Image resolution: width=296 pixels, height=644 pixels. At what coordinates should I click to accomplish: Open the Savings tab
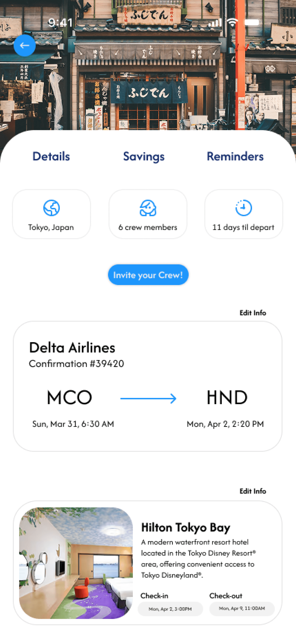144,157
